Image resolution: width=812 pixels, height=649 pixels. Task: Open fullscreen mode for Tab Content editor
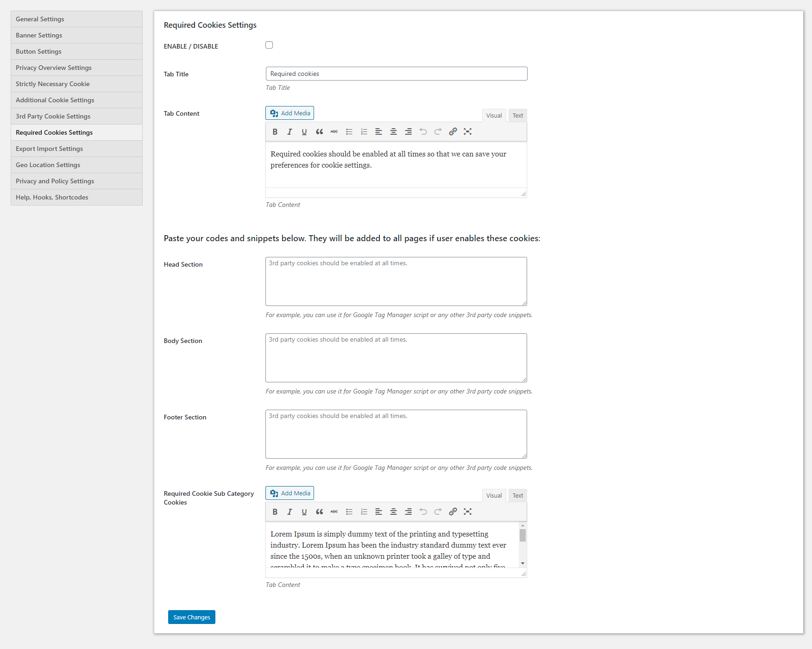pyautogui.click(x=467, y=131)
